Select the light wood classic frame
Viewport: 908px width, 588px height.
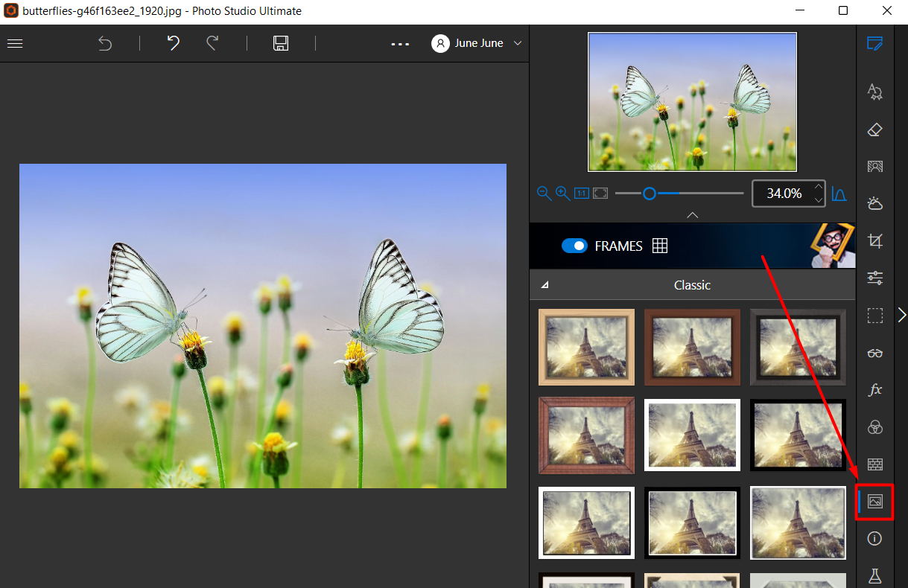[587, 347]
